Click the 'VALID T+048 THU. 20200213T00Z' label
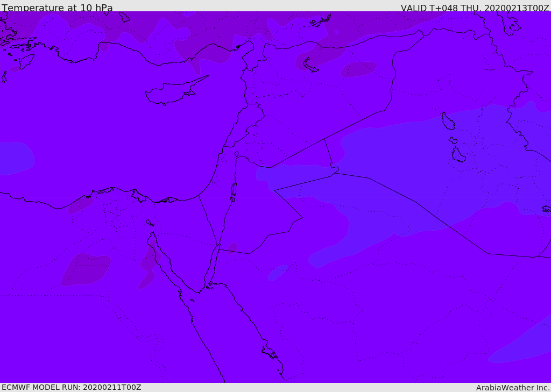Image resolution: width=551 pixels, height=392 pixels. coord(475,8)
